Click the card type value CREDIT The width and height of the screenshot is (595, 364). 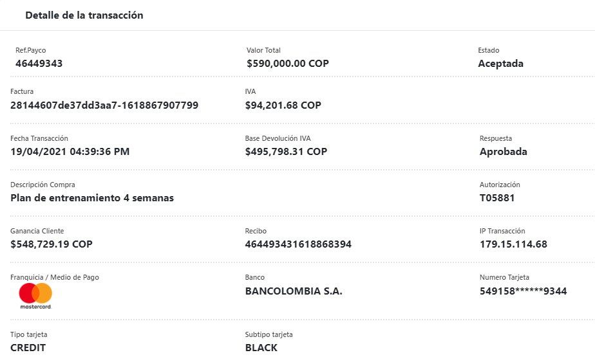(x=28, y=348)
